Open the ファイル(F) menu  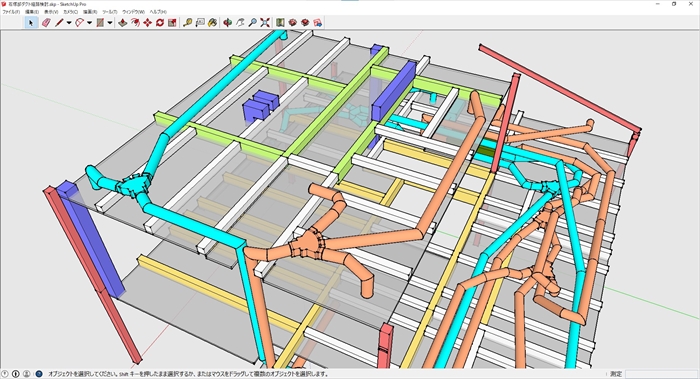12,12
